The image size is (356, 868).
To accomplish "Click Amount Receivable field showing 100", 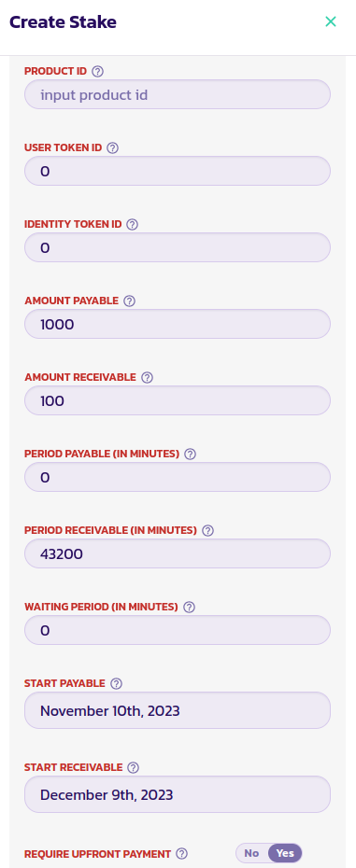I will tap(178, 400).
